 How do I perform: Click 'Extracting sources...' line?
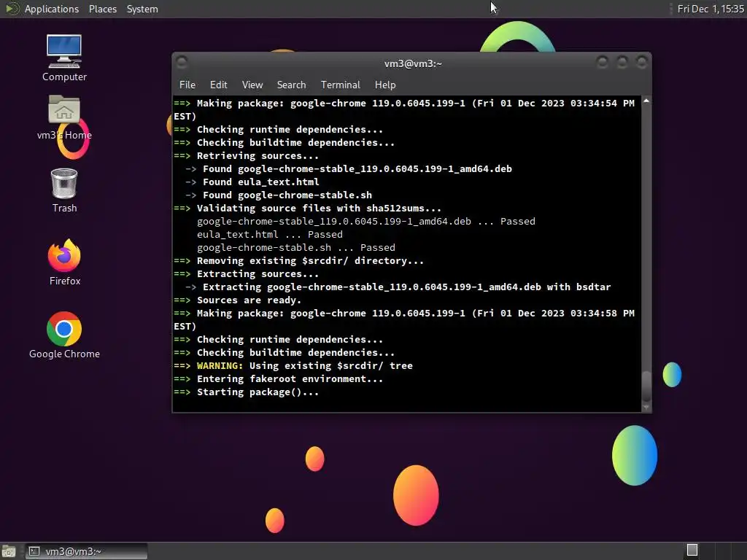click(247, 274)
